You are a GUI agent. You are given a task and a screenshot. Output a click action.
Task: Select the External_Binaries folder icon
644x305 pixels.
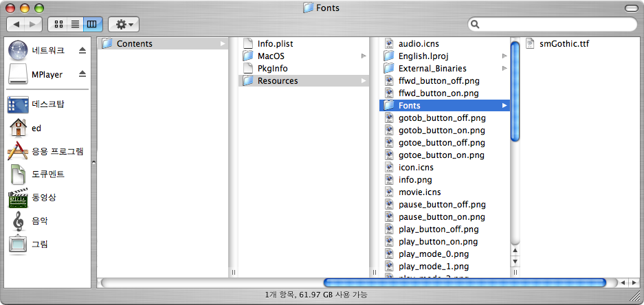point(389,68)
